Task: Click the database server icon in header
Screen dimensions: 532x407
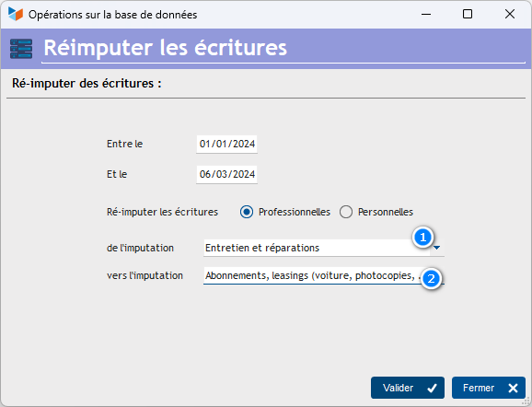Action: click(21, 49)
